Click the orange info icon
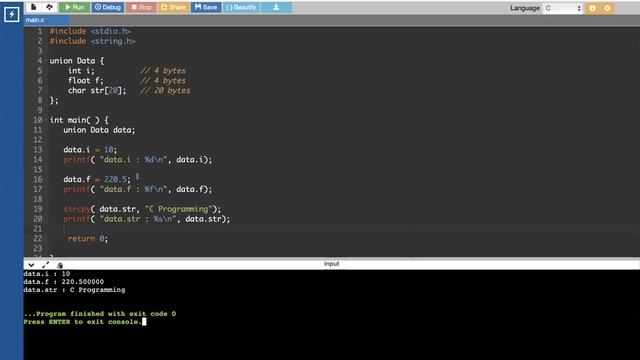Screen dimensions: 640x360 click(x=592, y=8)
